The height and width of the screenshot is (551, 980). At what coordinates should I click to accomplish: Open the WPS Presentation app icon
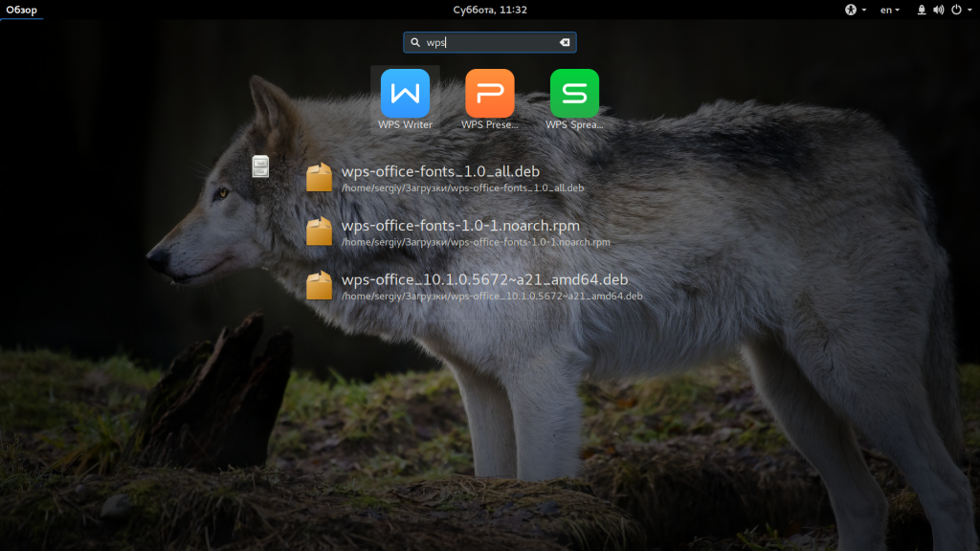point(489,94)
